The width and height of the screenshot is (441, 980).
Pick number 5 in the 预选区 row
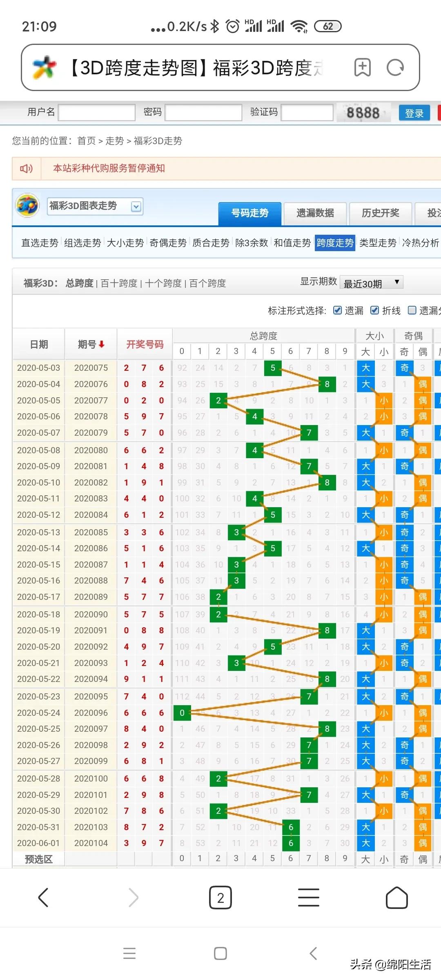click(x=272, y=858)
